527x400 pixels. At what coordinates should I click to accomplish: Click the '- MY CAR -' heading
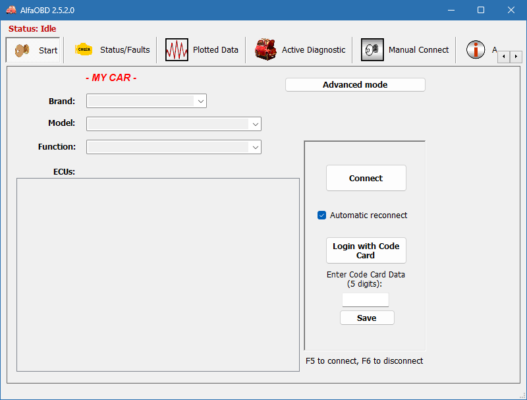[x=111, y=78]
